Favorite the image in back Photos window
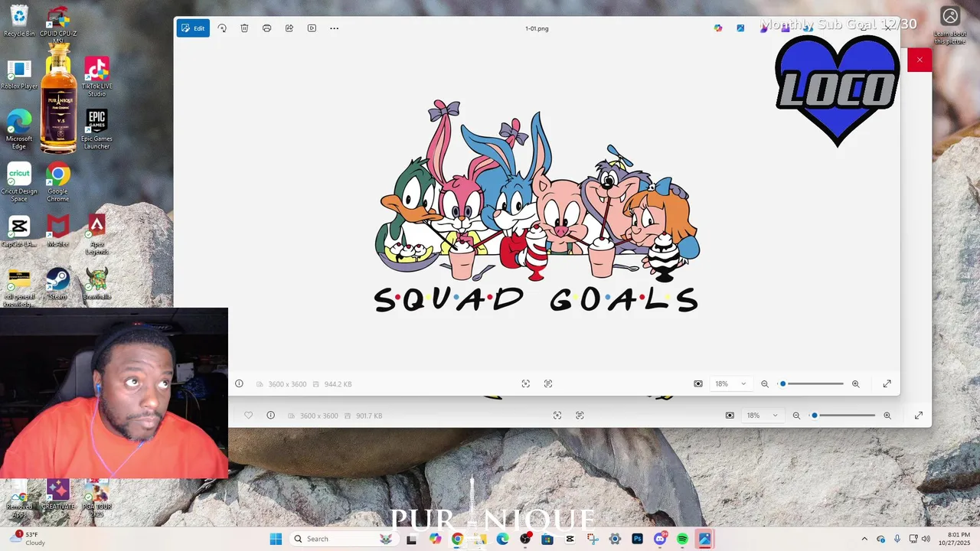 [x=248, y=416]
